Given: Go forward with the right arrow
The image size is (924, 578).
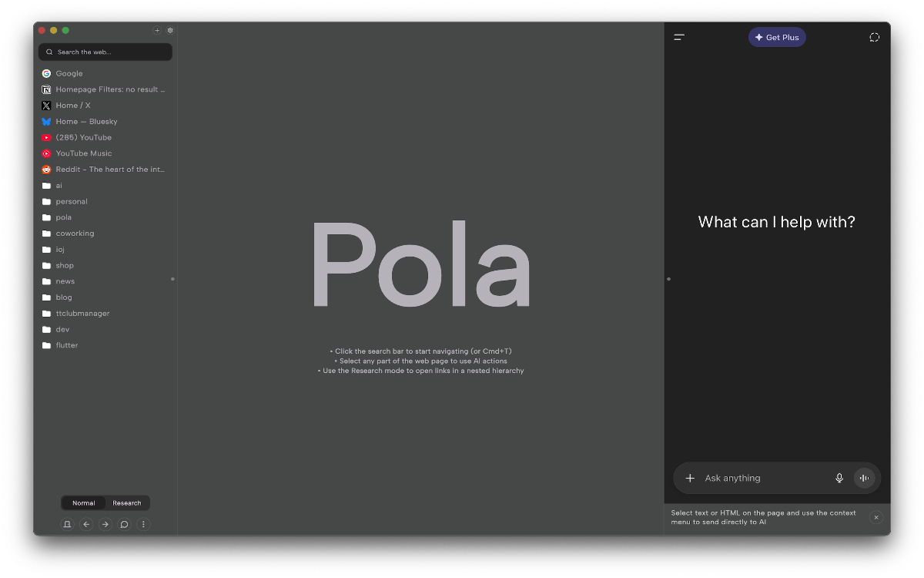Looking at the screenshot, I should click(x=105, y=524).
